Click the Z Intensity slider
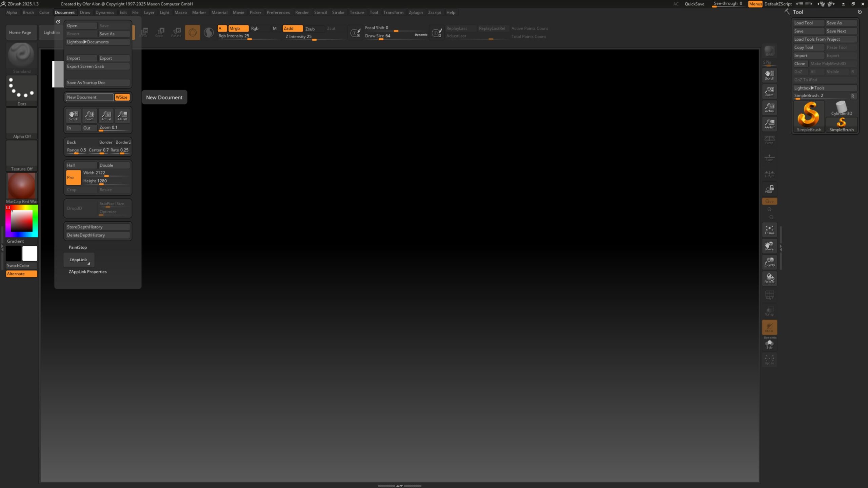The width and height of the screenshot is (868, 488). [314, 37]
